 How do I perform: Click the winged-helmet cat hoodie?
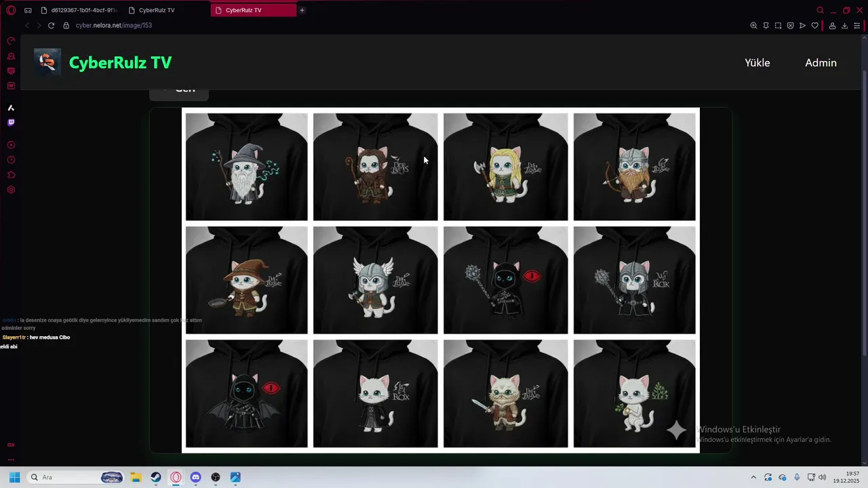[375, 280]
